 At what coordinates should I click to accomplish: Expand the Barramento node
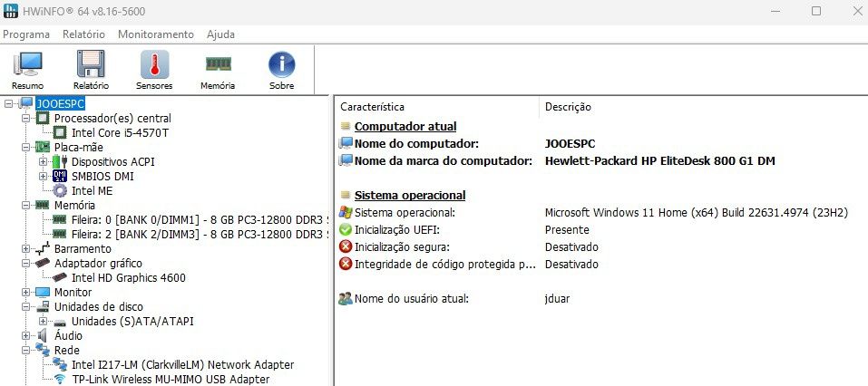[x=25, y=249]
